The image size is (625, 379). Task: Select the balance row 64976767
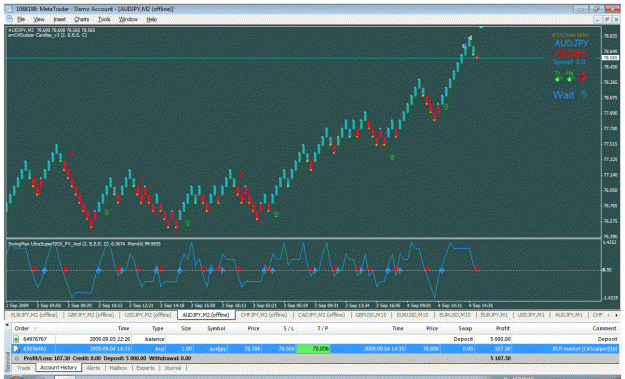tap(316, 339)
